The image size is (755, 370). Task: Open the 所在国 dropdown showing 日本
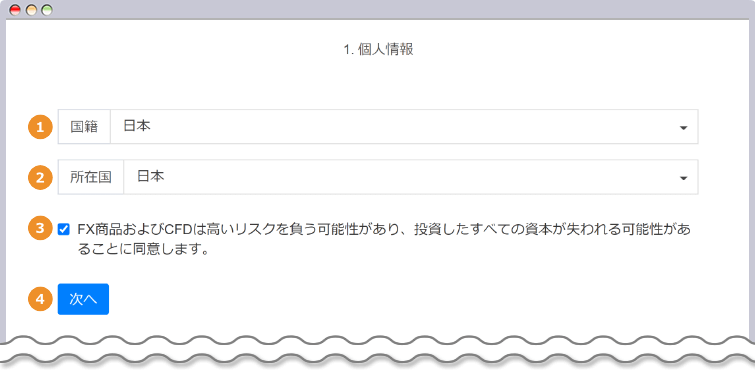pos(411,177)
